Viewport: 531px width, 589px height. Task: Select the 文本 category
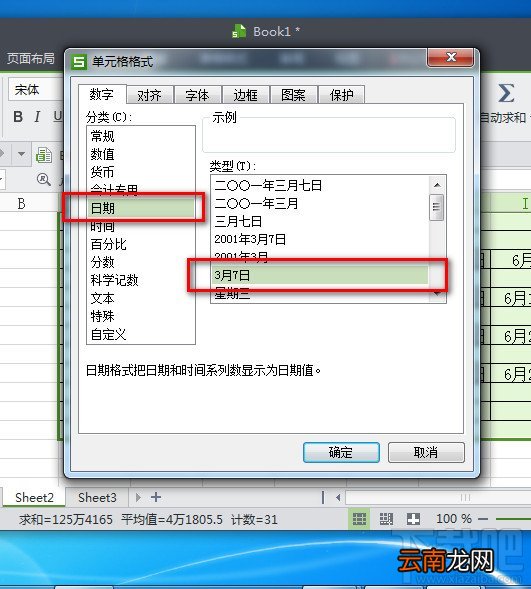pos(141,298)
